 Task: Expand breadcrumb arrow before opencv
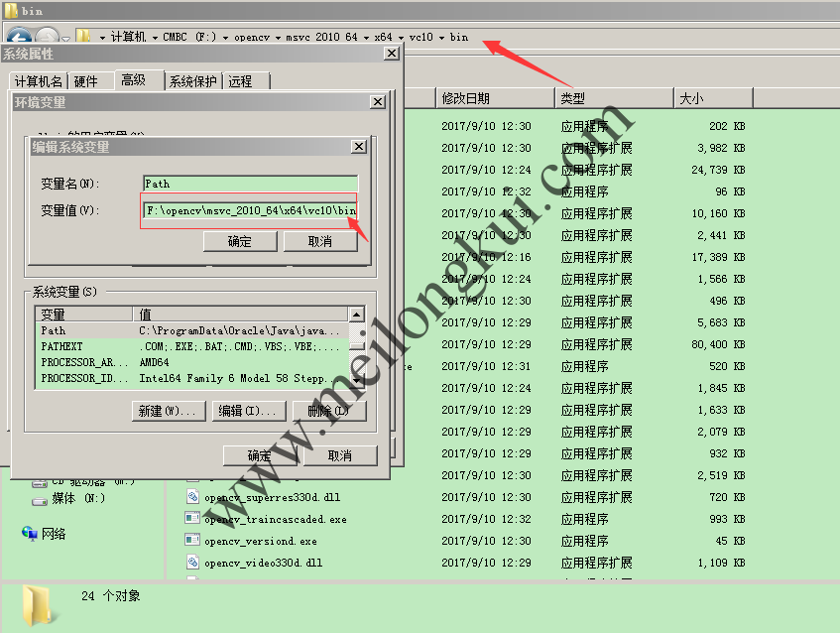point(225,38)
